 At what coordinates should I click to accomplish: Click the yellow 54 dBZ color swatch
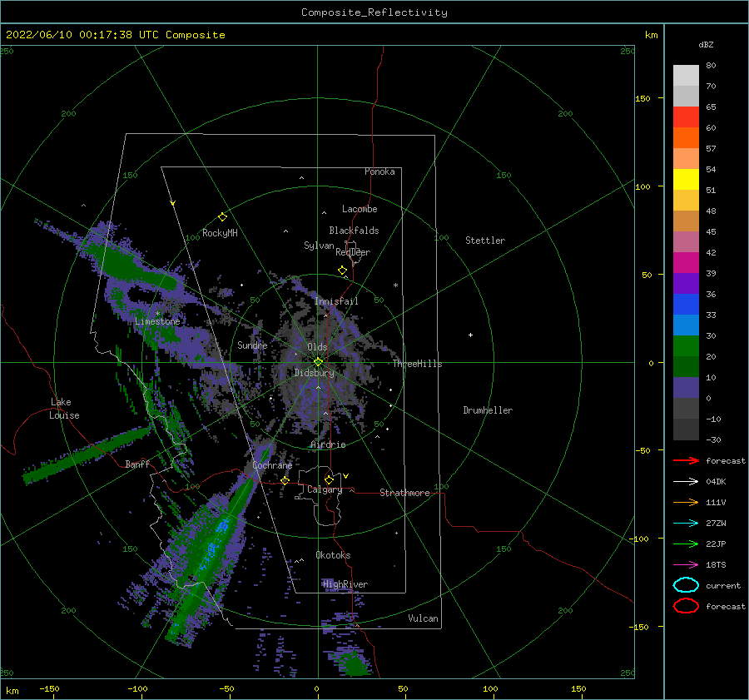[686, 180]
